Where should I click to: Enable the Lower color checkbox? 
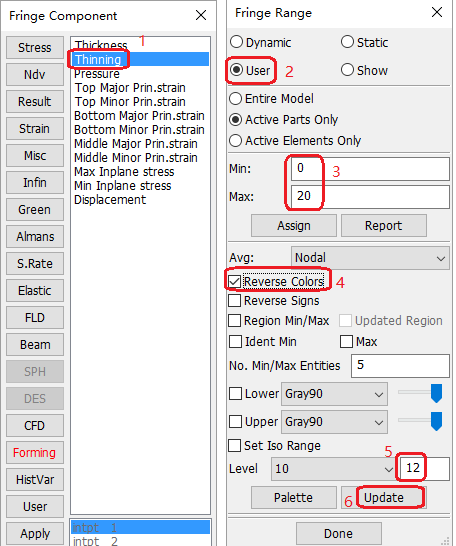click(x=236, y=394)
